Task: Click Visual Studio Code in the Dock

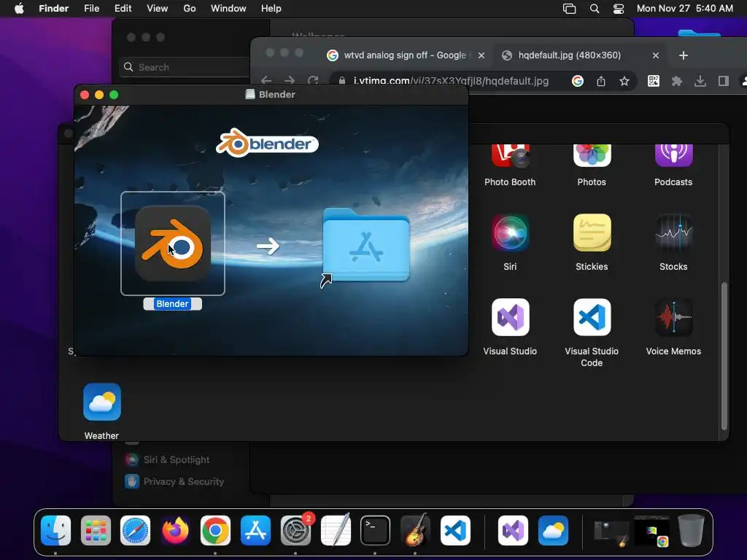Action: [455, 531]
